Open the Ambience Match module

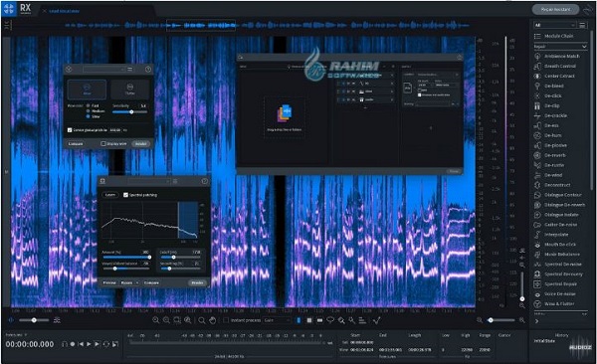[556, 56]
